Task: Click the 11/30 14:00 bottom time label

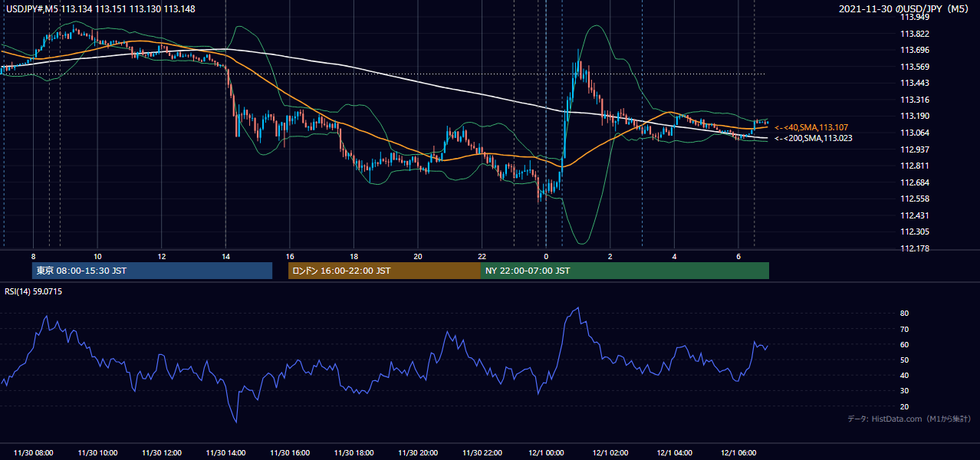Action: coord(225,453)
